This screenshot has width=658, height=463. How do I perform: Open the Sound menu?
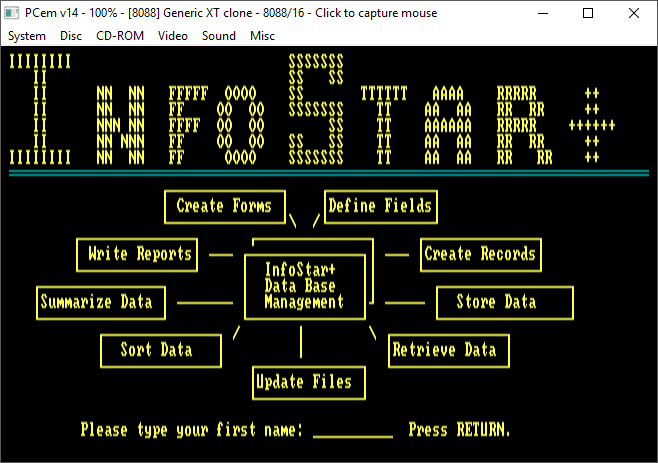(x=219, y=36)
